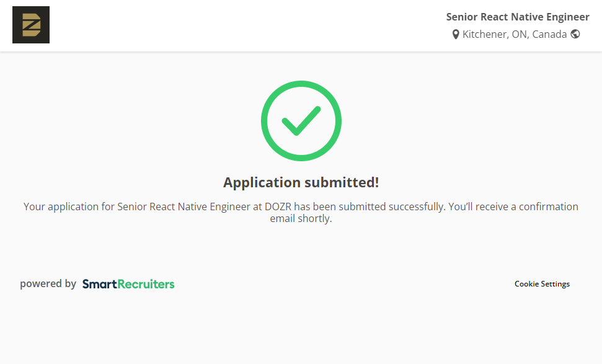Image resolution: width=602 pixels, height=364 pixels.
Task: Click the Senior React Native Engineer header title
Action: (x=518, y=17)
